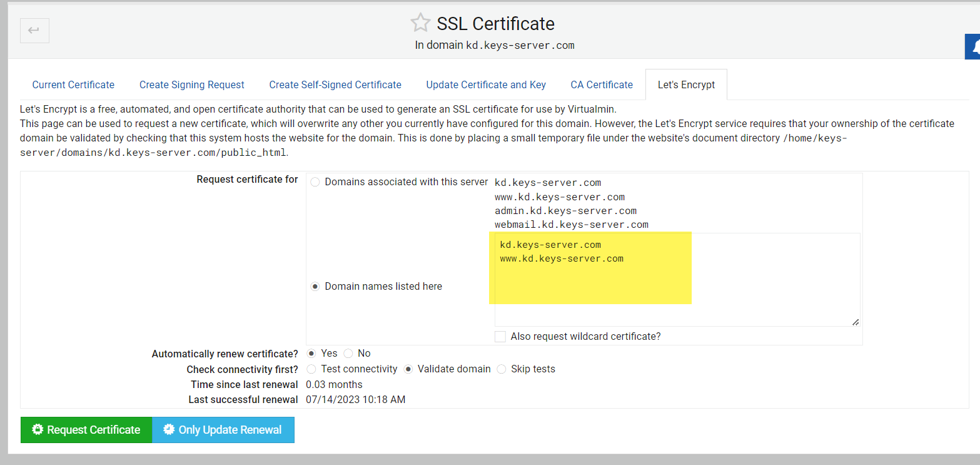
Task: Set automatic renewal to Yes
Action: click(311, 354)
